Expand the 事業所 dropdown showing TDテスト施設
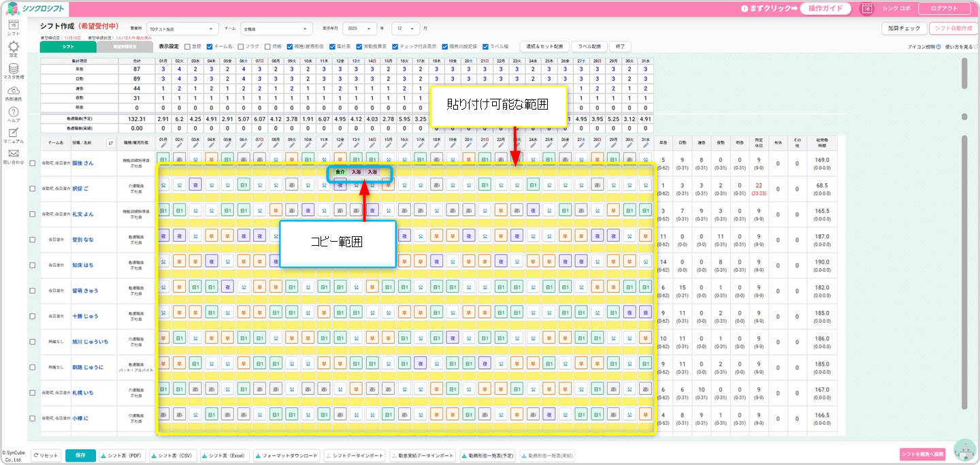The height and width of the screenshot is (465, 980). click(182, 29)
